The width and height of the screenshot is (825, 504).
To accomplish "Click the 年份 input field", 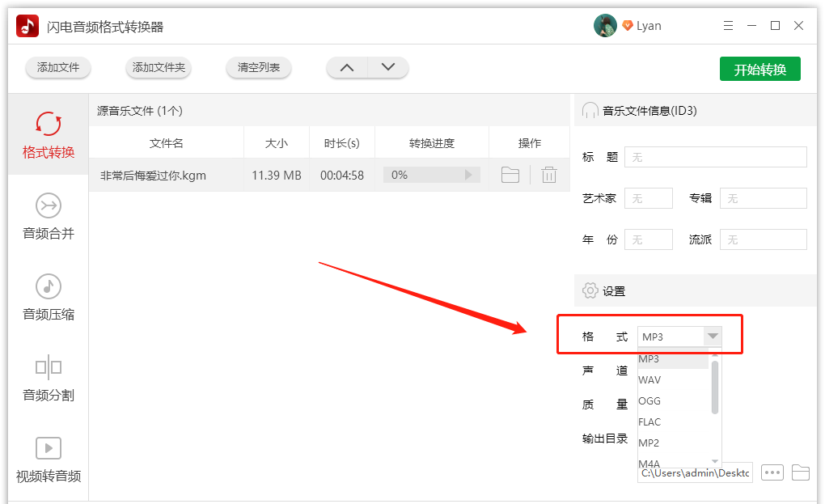I will (648, 239).
